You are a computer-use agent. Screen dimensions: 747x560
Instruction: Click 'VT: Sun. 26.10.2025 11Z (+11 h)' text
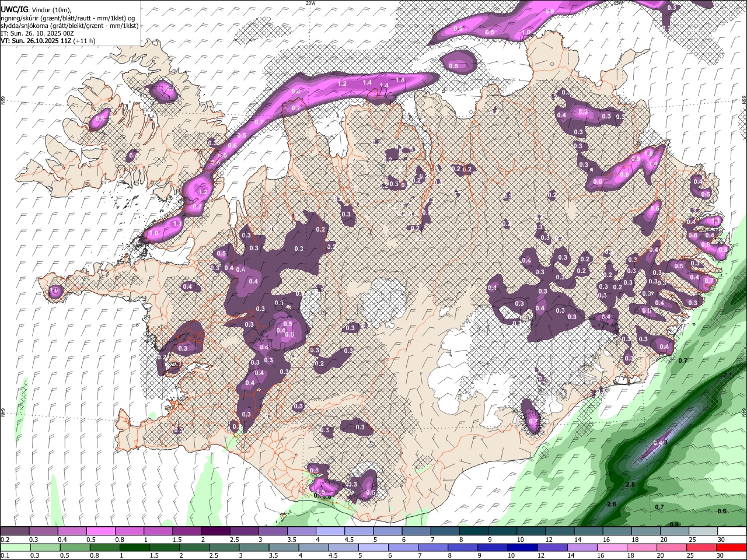click(x=48, y=41)
